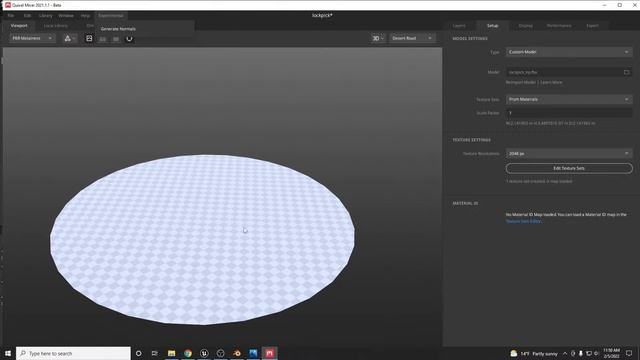
Task: Click the circular reset view icon
Action: pos(129,39)
